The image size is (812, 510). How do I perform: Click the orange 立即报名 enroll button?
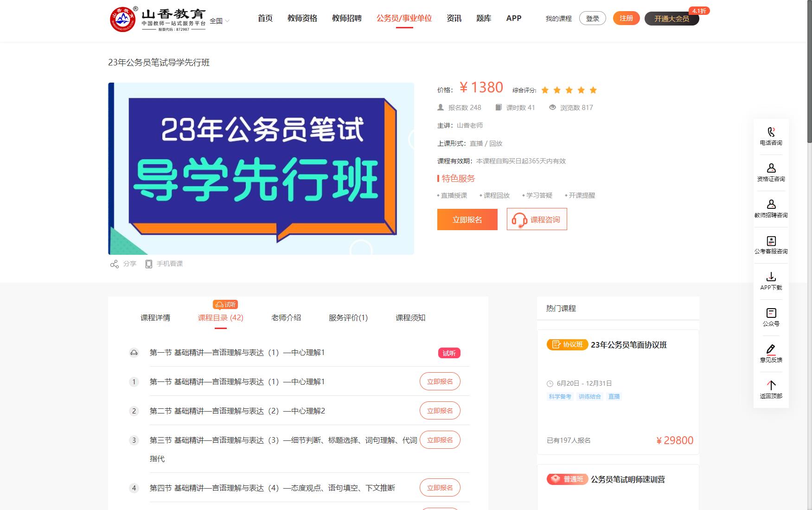tap(467, 219)
